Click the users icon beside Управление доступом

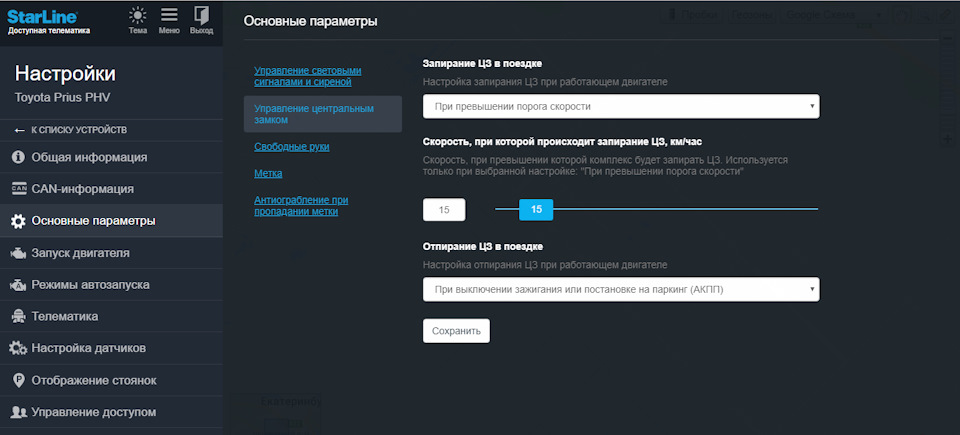[x=19, y=412]
